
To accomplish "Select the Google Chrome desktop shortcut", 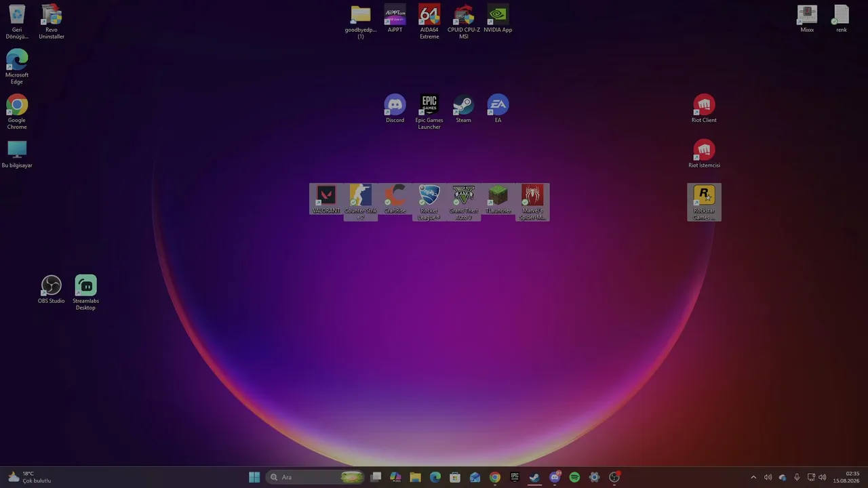I will click(17, 113).
